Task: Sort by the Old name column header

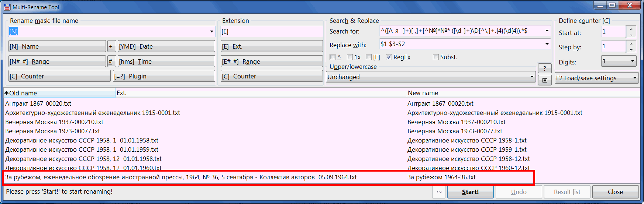Action: pyautogui.click(x=59, y=93)
